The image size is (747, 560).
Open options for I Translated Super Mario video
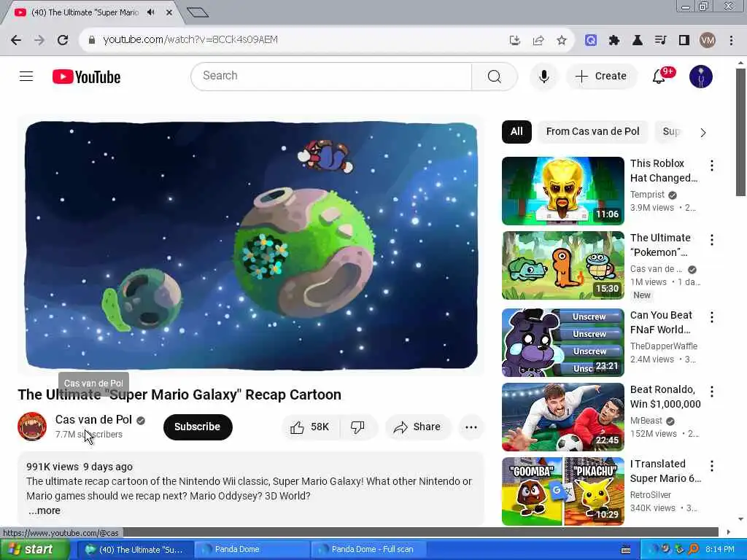712,466
